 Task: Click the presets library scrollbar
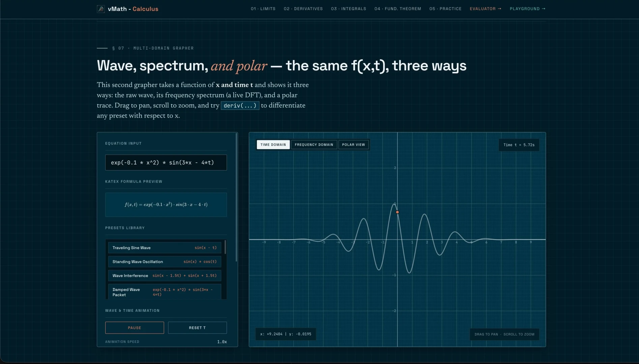[225, 247]
